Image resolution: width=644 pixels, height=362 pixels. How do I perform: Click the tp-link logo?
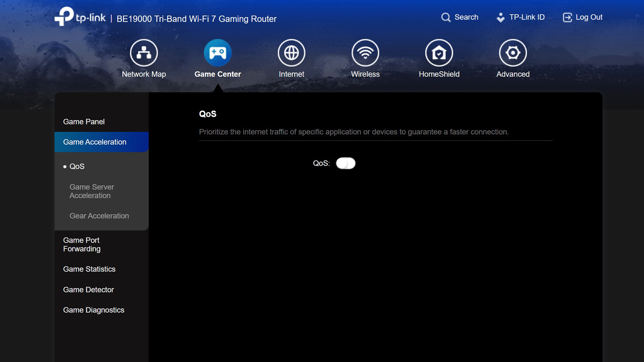pyautogui.click(x=80, y=16)
